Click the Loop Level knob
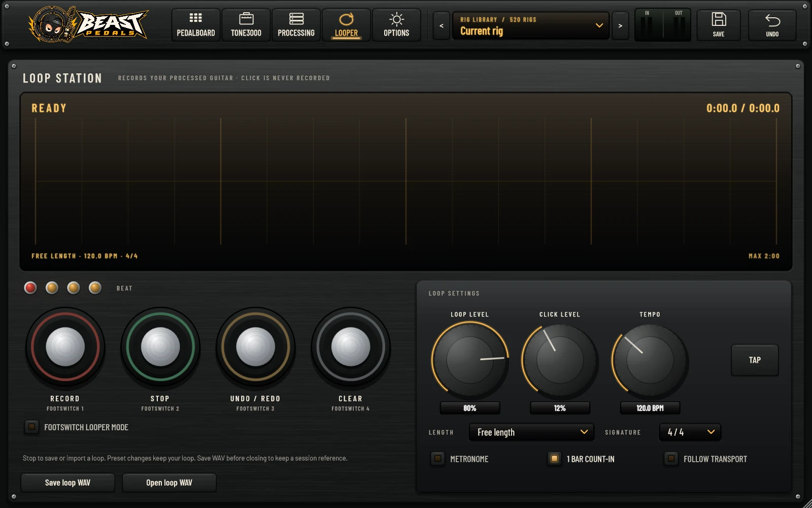Viewport: 812px width, 508px height. (x=470, y=360)
